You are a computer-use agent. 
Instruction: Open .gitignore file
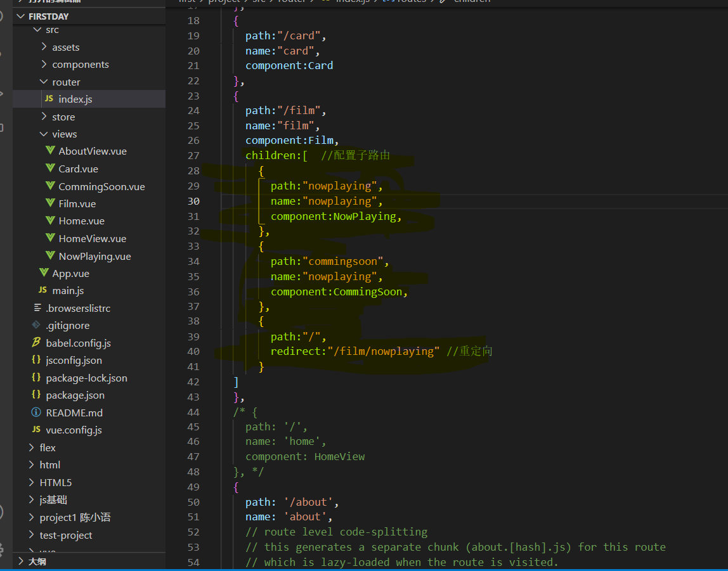[x=68, y=326]
